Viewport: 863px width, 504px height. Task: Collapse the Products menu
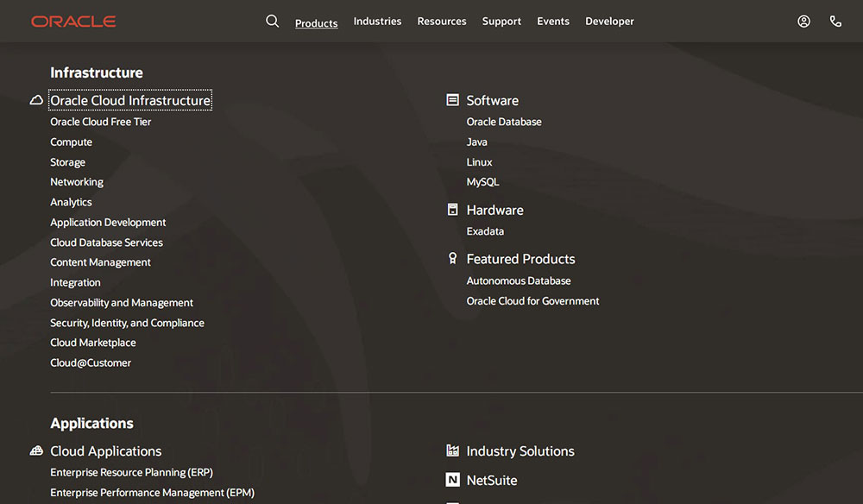tap(316, 23)
